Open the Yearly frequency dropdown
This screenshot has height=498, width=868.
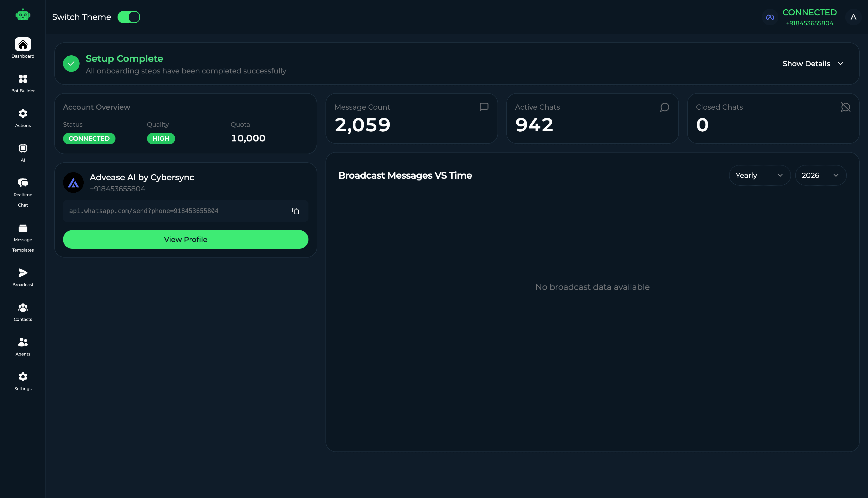(x=759, y=175)
